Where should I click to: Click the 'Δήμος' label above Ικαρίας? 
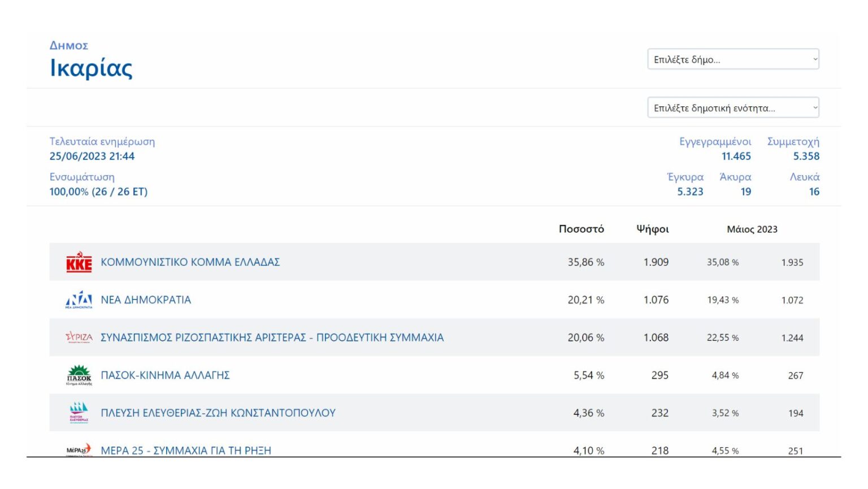tap(69, 45)
